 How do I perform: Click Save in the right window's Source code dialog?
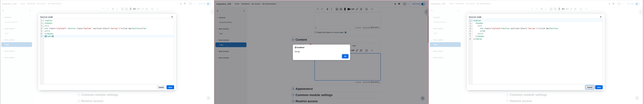(599, 87)
